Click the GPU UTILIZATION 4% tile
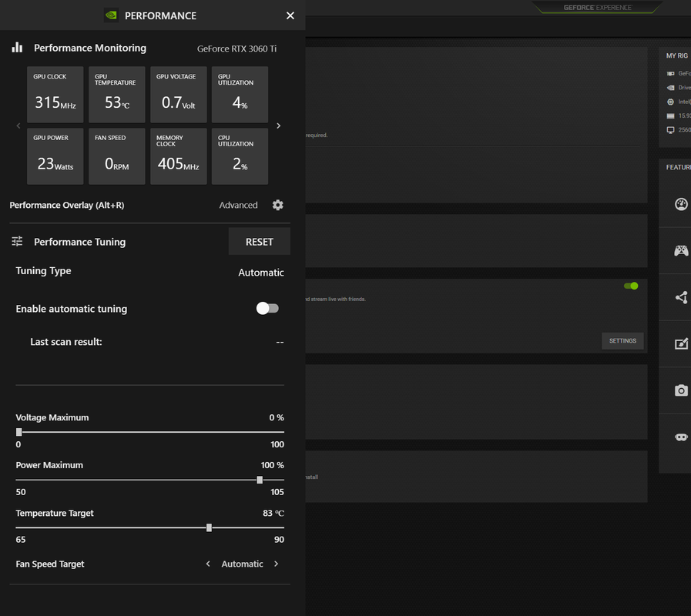The image size is (691, 616). (240, 94)
